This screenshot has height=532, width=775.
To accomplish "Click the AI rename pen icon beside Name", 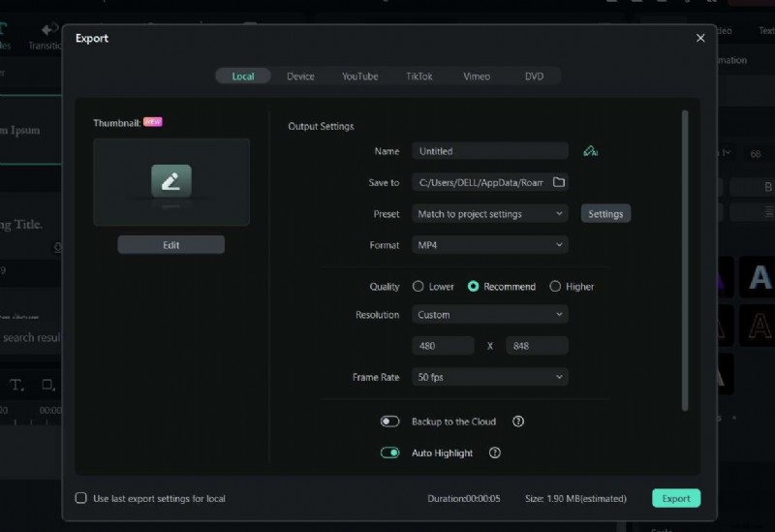I will (x=590, y=151).
